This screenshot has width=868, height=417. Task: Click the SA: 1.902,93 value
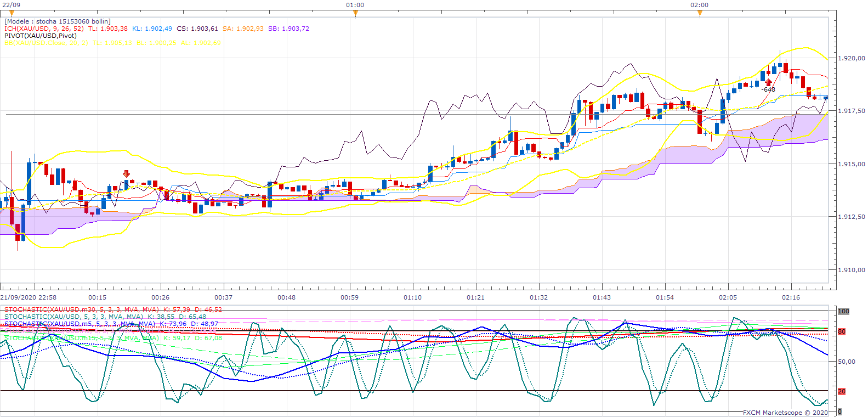(x=243, y=29)
